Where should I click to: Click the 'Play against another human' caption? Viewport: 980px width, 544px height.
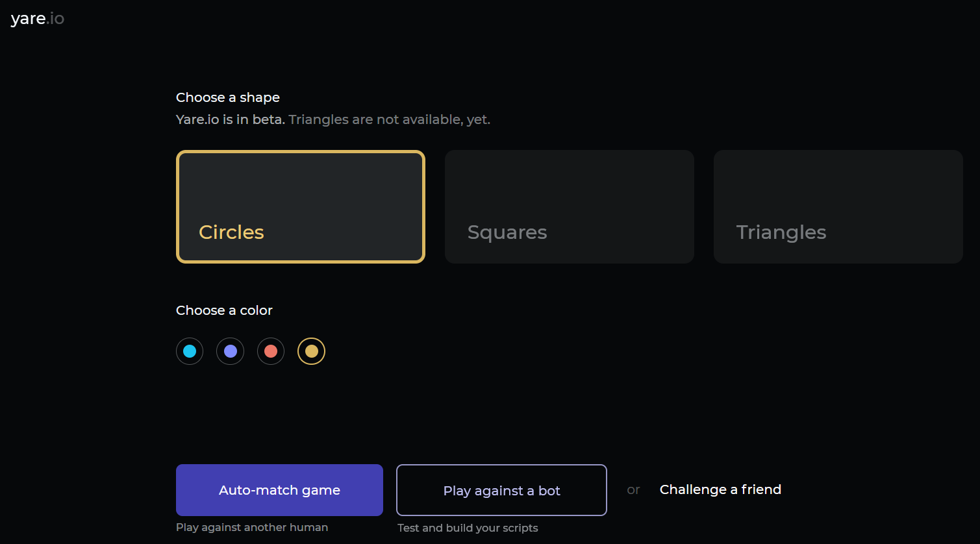pyautogui.click(x=252, y=527)
